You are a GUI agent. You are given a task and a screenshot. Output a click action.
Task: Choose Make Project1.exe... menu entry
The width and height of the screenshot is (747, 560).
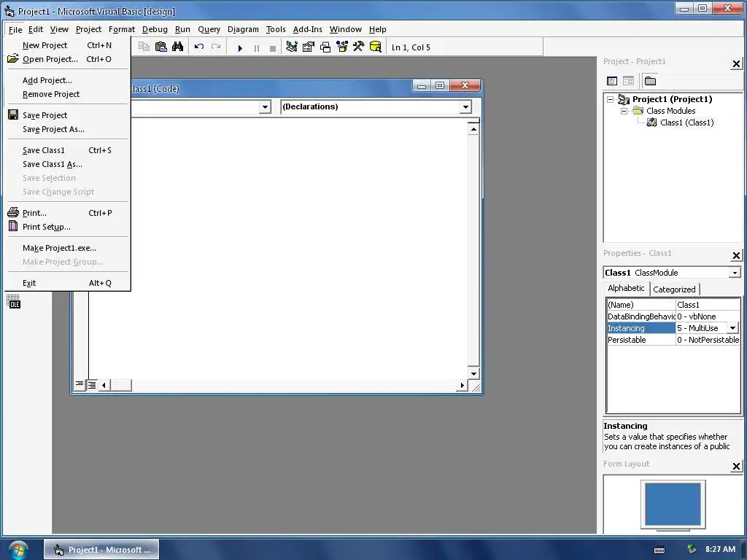point(66,248)
